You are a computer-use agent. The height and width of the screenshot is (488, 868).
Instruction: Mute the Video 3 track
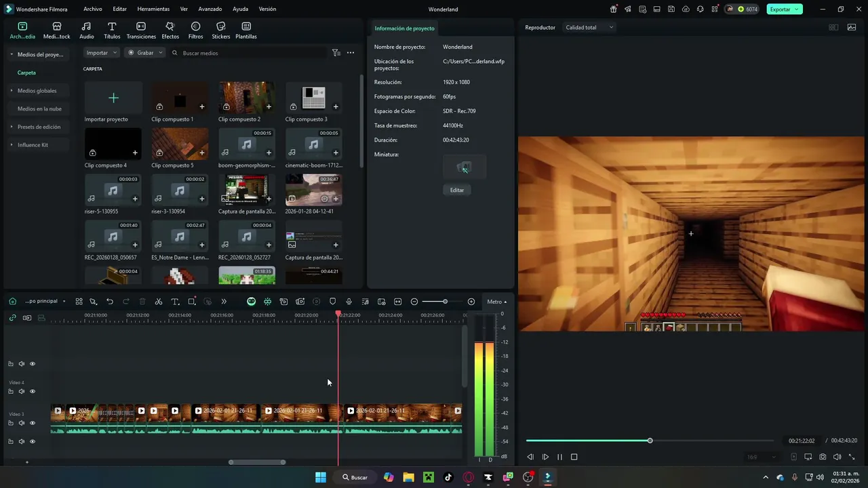[x=22, y=423]
